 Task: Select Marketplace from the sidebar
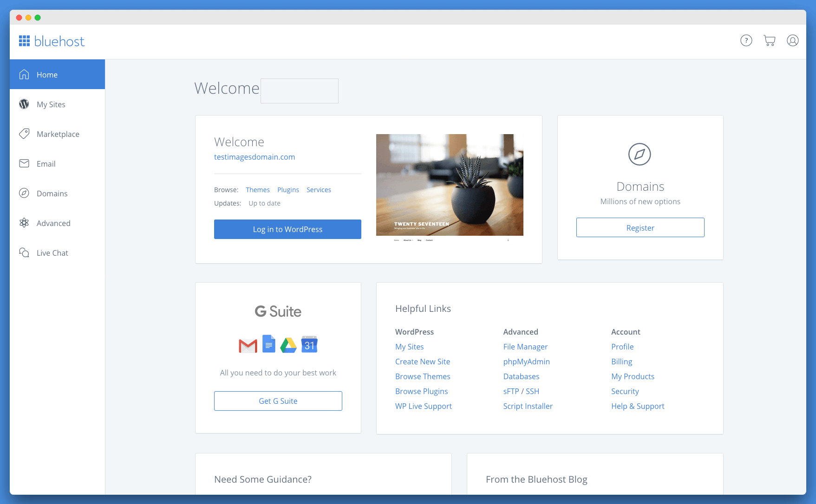(x=58, y=134)
